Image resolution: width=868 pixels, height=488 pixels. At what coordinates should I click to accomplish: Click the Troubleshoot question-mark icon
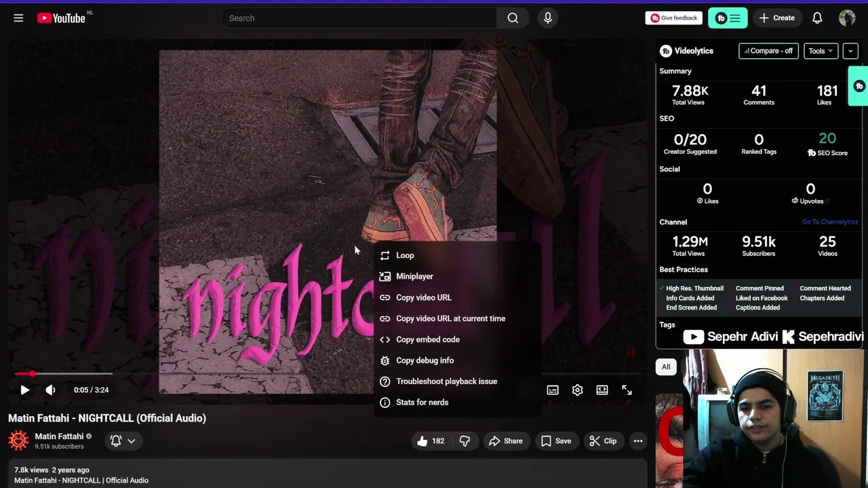pyautogui.click(x=384, y=382)
